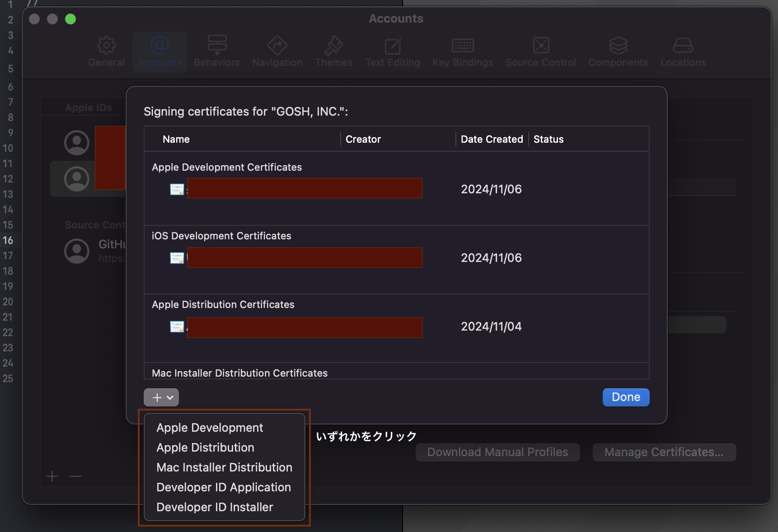Open the Components preferences pane

click(x=618, y=51)
